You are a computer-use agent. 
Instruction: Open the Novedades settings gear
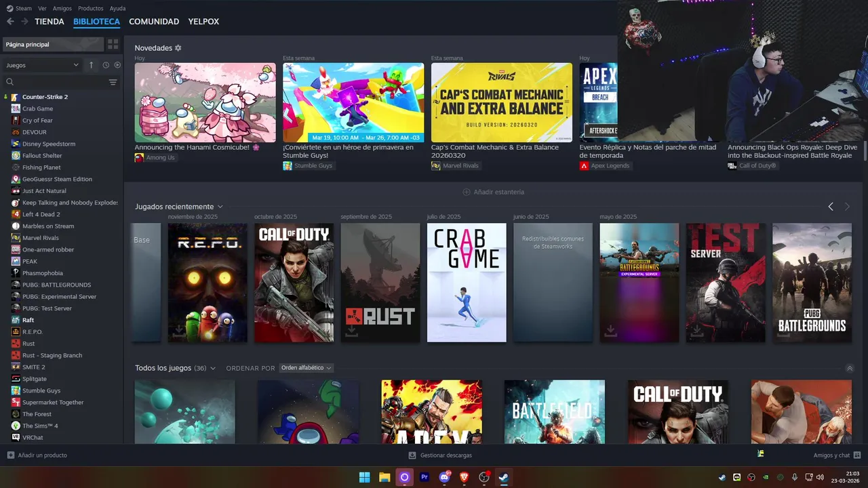click(x=178, y=48)
